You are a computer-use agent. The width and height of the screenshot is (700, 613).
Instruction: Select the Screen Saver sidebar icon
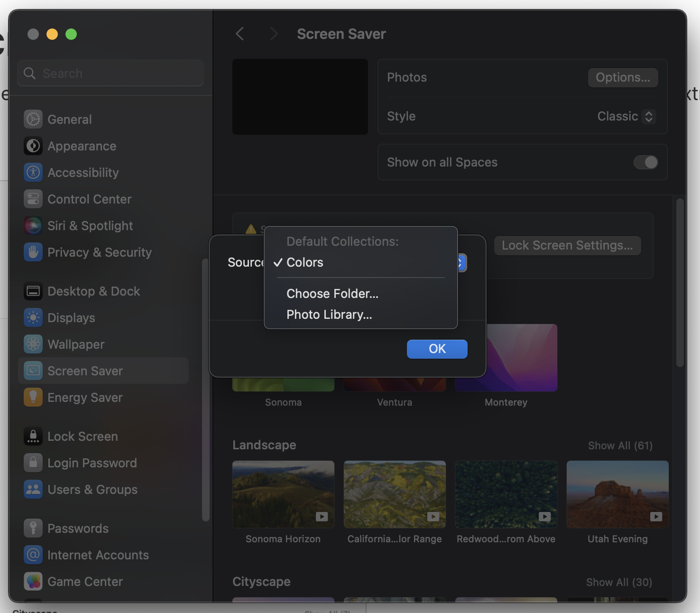33,371
